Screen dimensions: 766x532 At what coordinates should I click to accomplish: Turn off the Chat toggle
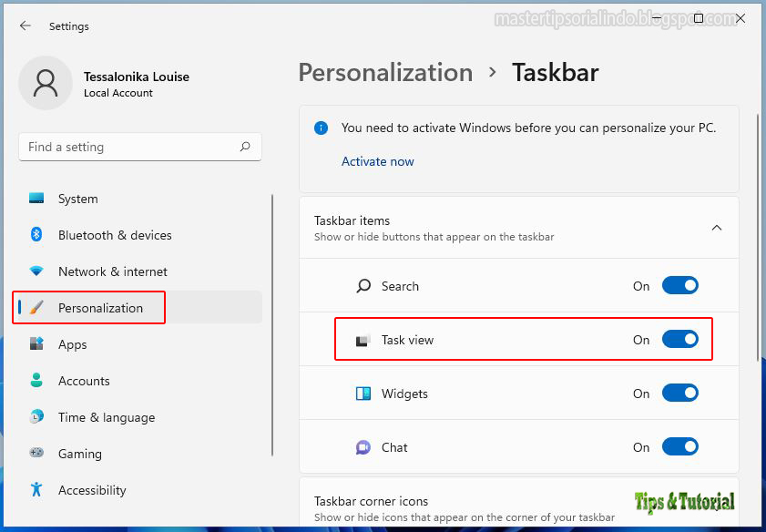(x=680, y=446)
